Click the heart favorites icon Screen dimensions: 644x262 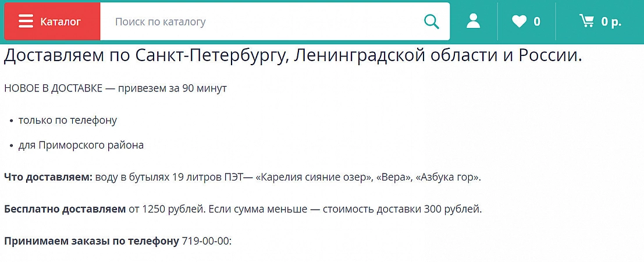pyautogui.click(x=519, y=22)
